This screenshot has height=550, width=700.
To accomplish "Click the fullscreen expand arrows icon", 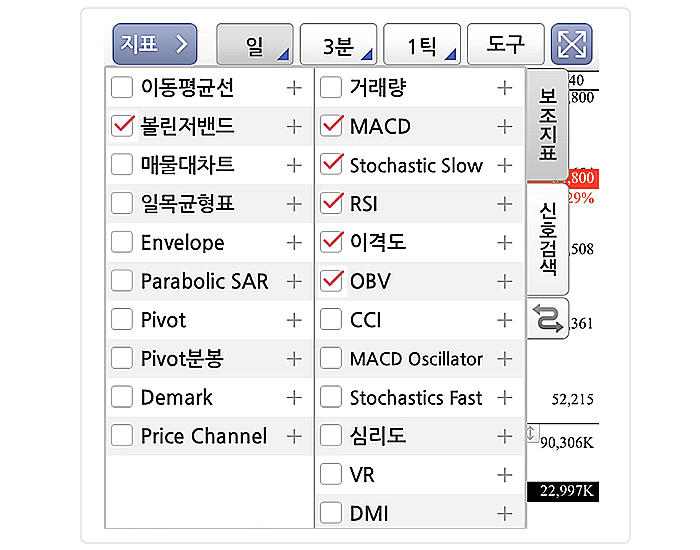I will coord(572,45).
